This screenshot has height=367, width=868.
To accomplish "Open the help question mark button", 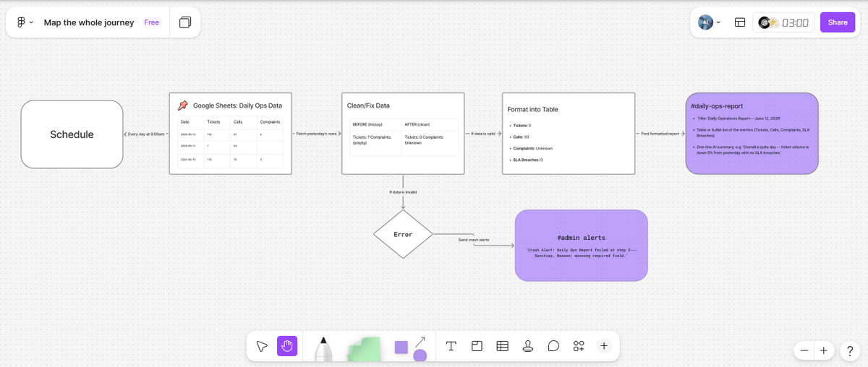I will [851, 351].
